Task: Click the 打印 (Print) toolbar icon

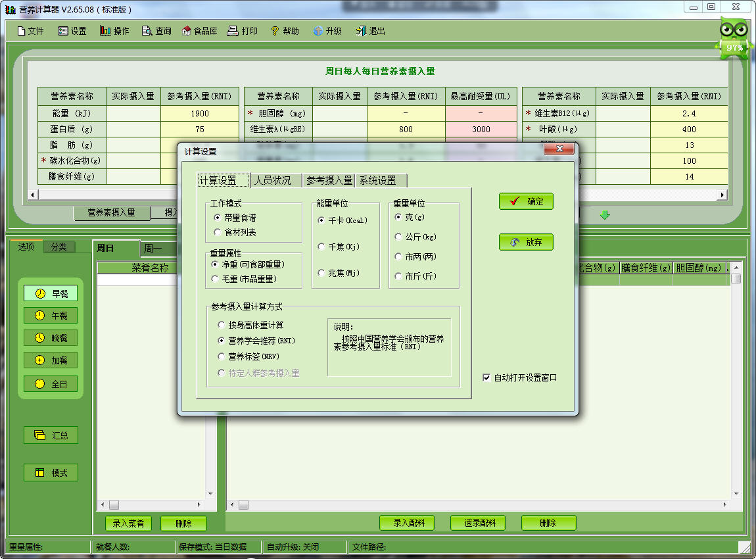Action: coord(242,31)
